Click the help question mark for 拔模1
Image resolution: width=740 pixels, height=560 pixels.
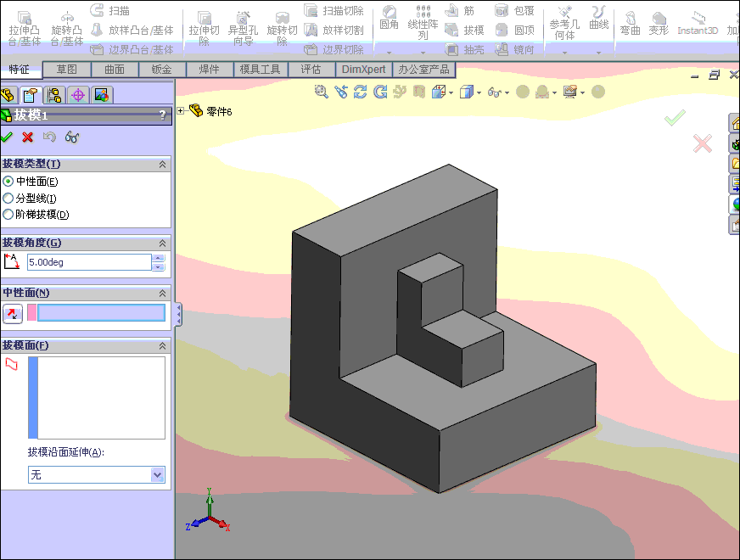tap(162, 115)
